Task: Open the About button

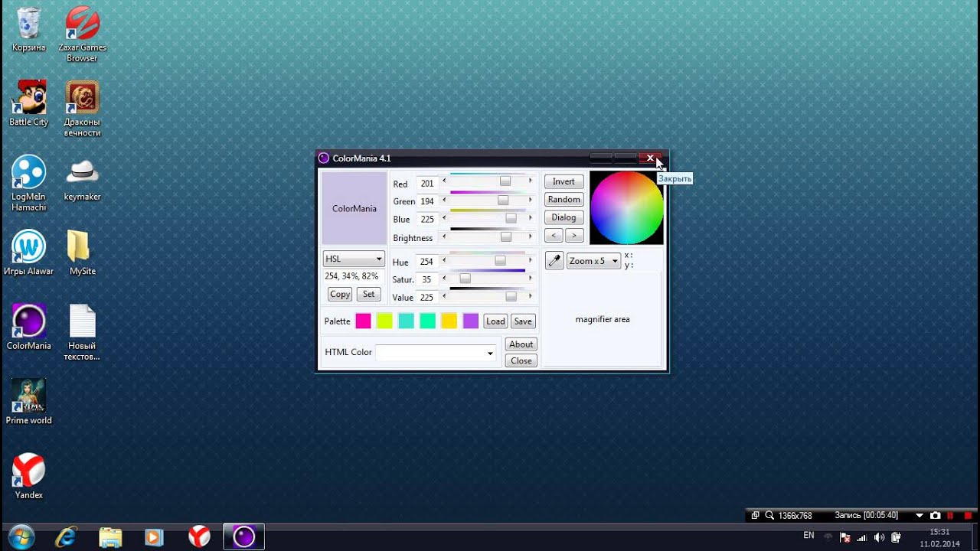Action: point(521,344)
